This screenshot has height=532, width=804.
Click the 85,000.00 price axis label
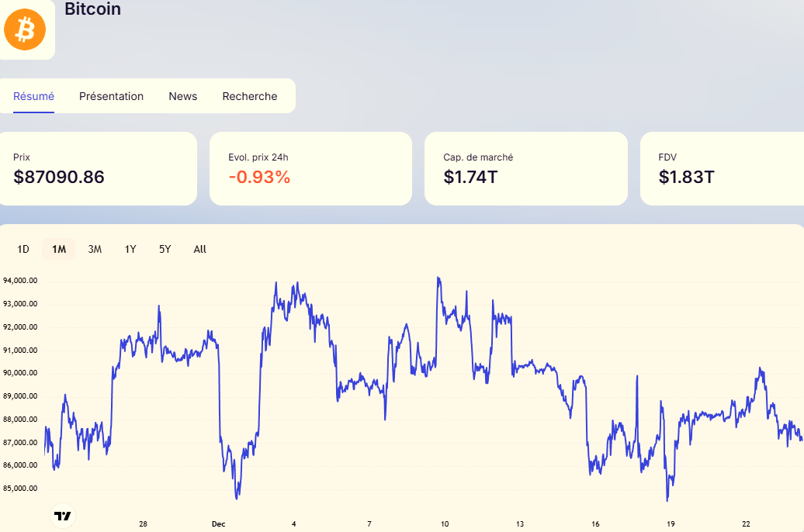(20, 489)
